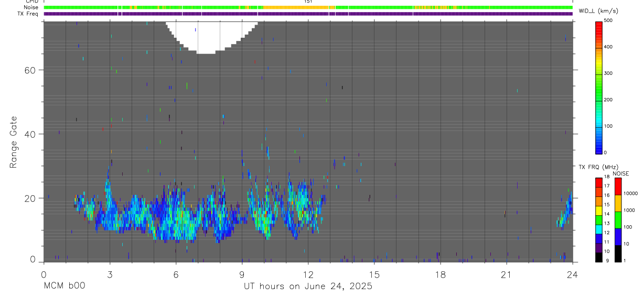Click the yellow segment of the NOISE legend
The width and height of the screenshot is (644, 297).
[x=618, y=203]
